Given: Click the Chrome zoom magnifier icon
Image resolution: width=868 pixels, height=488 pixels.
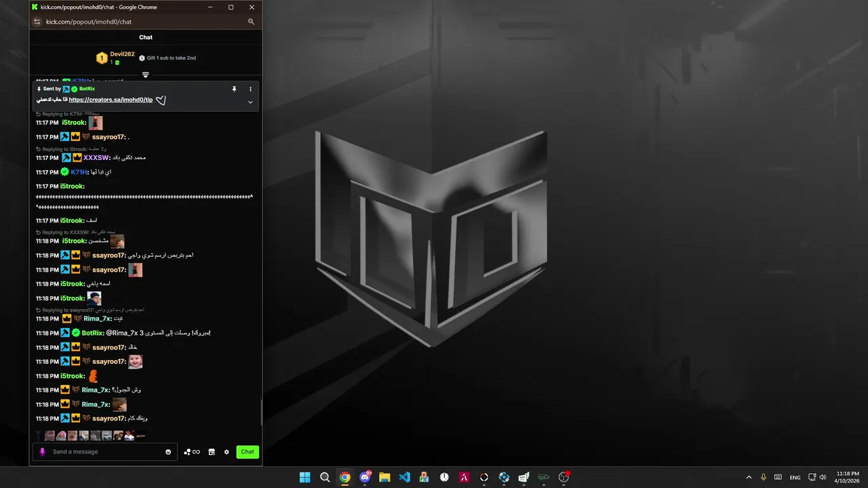Looking at the screenshot, I should [251, 22].
